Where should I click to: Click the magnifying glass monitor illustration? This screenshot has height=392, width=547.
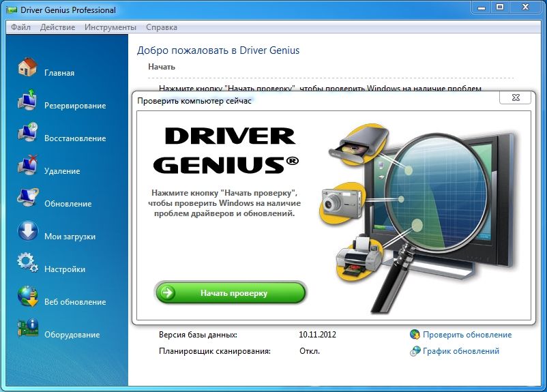(x=419, y=218)
